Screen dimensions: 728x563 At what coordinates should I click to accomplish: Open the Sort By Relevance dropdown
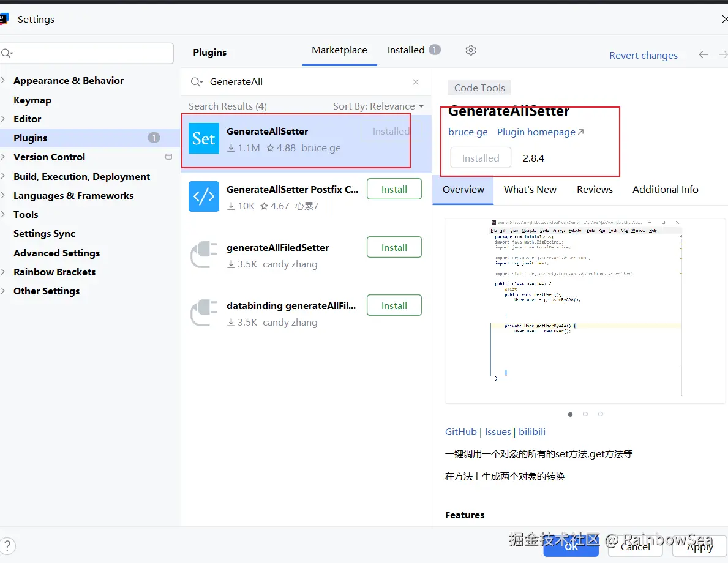tap(378, 106)
